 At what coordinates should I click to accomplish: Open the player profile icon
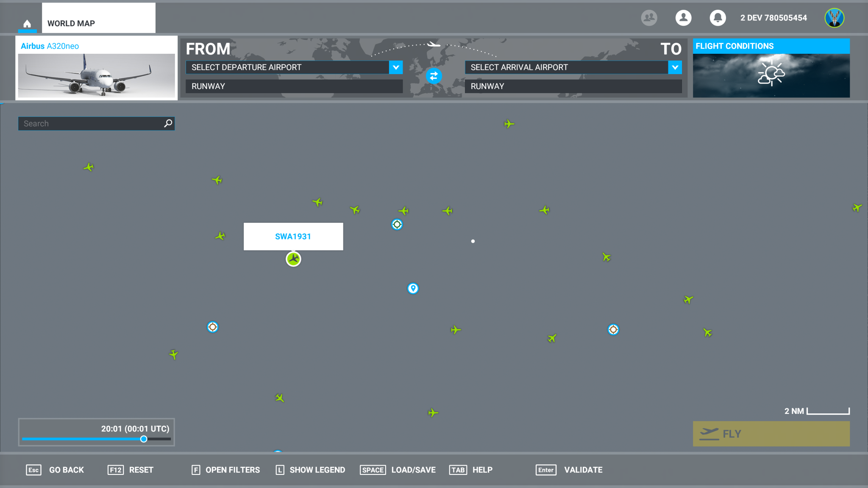683,18
